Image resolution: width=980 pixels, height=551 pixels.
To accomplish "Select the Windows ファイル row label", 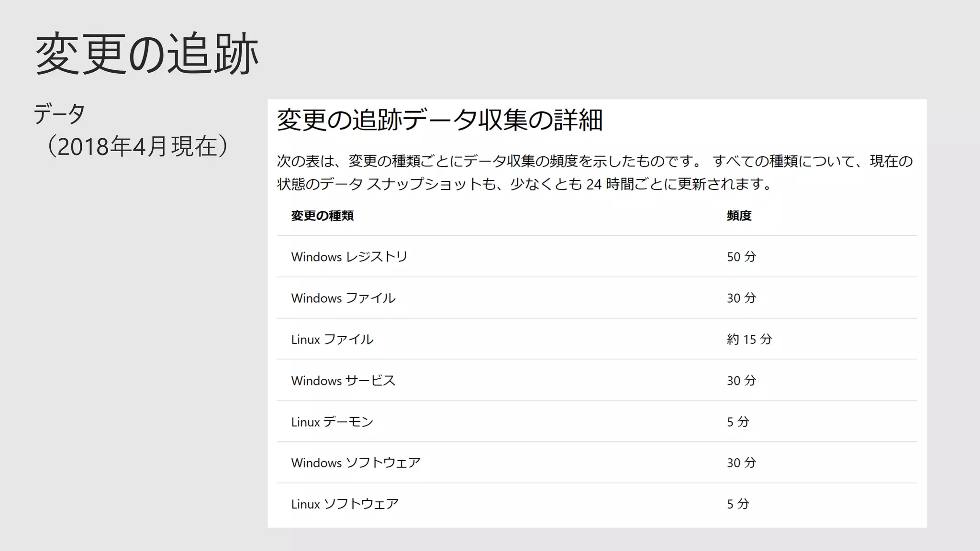I will point(343,298).
